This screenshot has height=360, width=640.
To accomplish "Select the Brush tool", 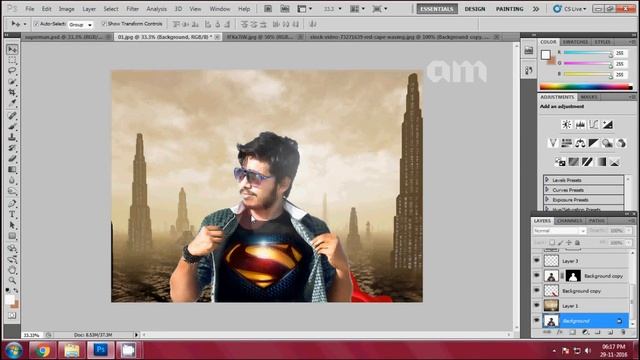I will tap(12, 126).
